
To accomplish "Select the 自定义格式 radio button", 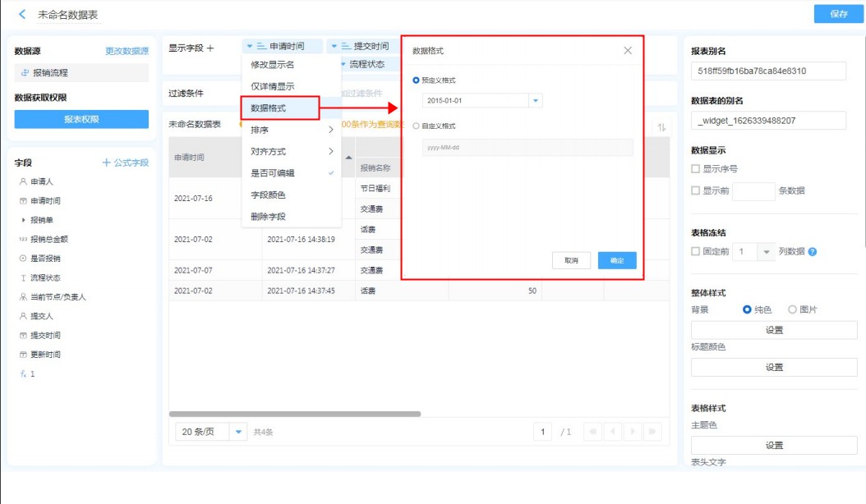I will (x=416, y=126).
